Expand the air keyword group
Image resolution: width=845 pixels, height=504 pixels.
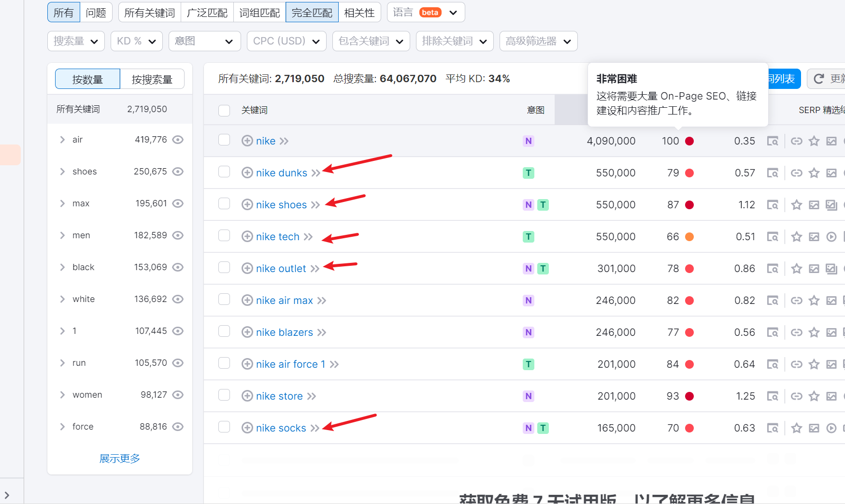click(x=62, y=140)
